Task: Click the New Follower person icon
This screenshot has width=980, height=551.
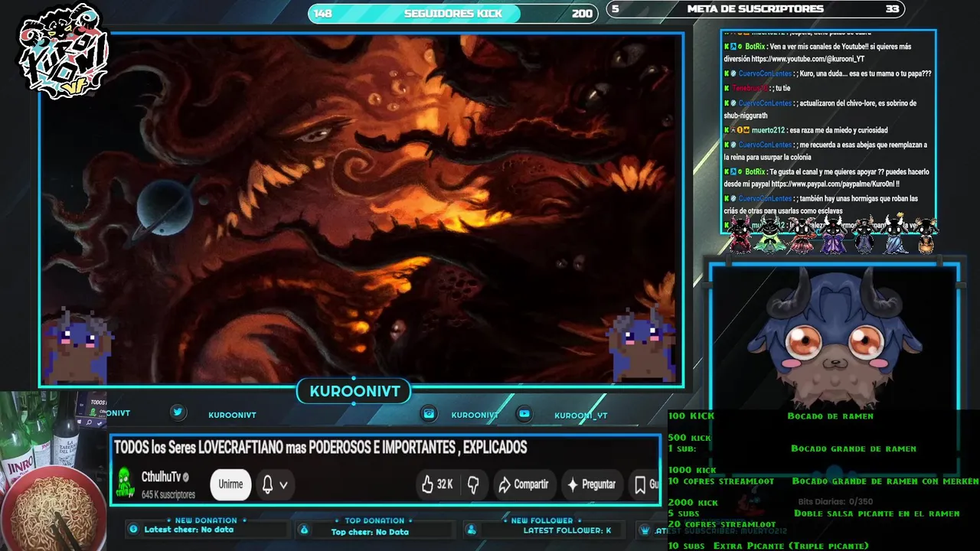Action: coord(472,530)
